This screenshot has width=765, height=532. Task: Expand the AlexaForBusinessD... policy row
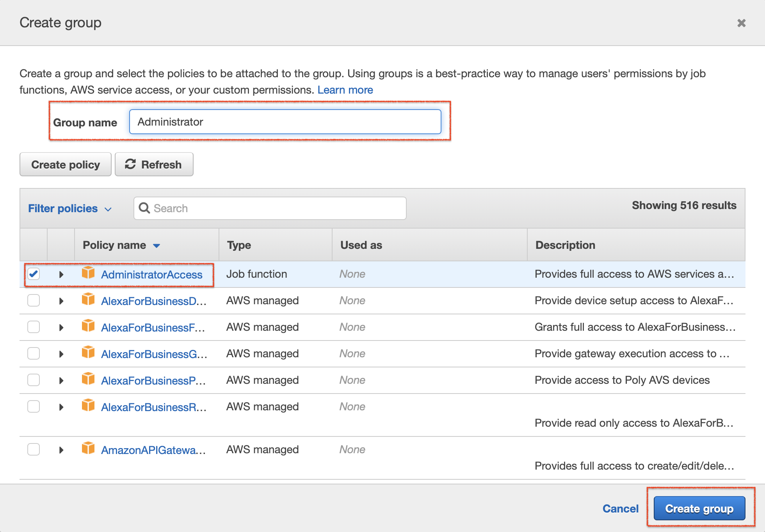click(61, 301)
